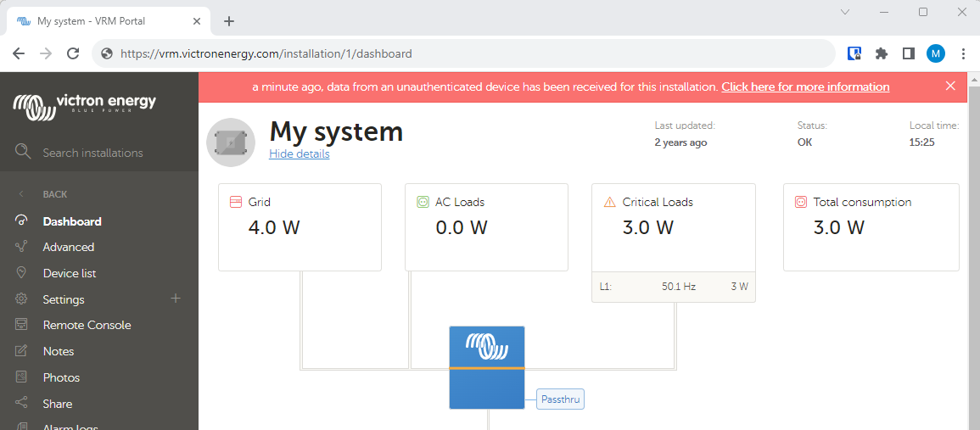Open the Advanced page from sidebar
The width and height of the screenshot is (980, 430).
[x=68, y=247]
